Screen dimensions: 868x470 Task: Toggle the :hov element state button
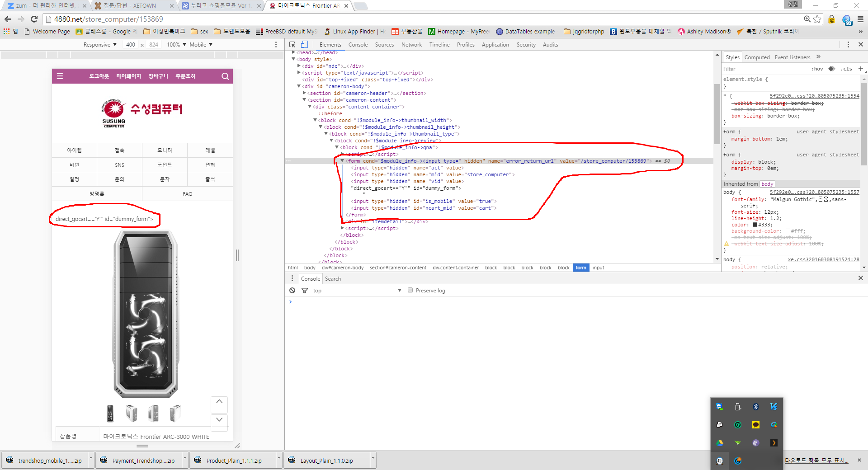(x=817, y=69)
